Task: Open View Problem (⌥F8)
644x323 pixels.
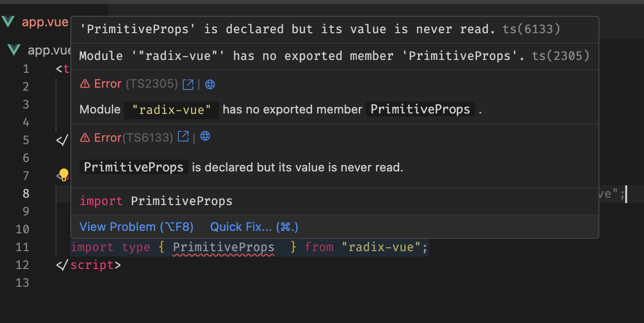Action: (136, 226)
